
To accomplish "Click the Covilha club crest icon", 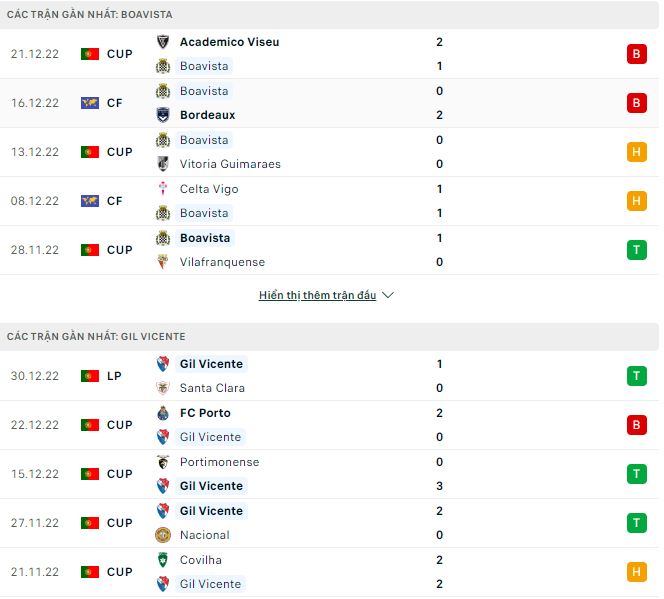I will click(x=163, y=560).
